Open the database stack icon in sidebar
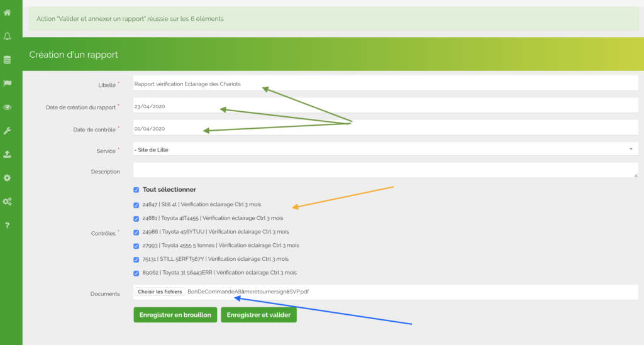Viewport: 644px width, 345px height. click(x=8, y=60)
